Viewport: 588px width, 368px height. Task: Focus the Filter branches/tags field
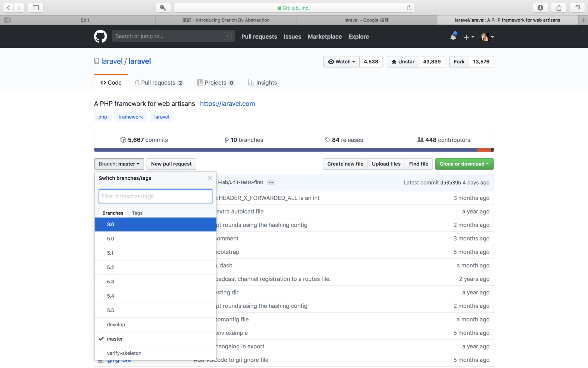pyautogui.click(x=155, y=196)
